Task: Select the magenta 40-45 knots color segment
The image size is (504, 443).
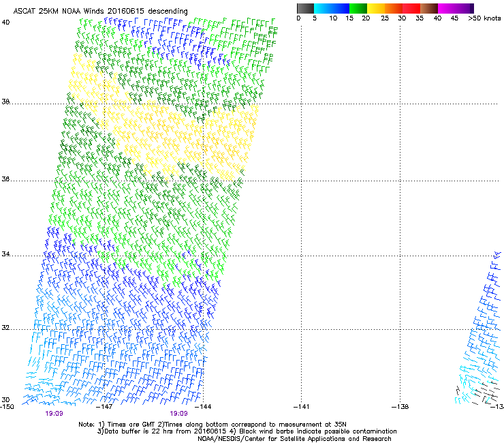Action: [x=447, y=8]
